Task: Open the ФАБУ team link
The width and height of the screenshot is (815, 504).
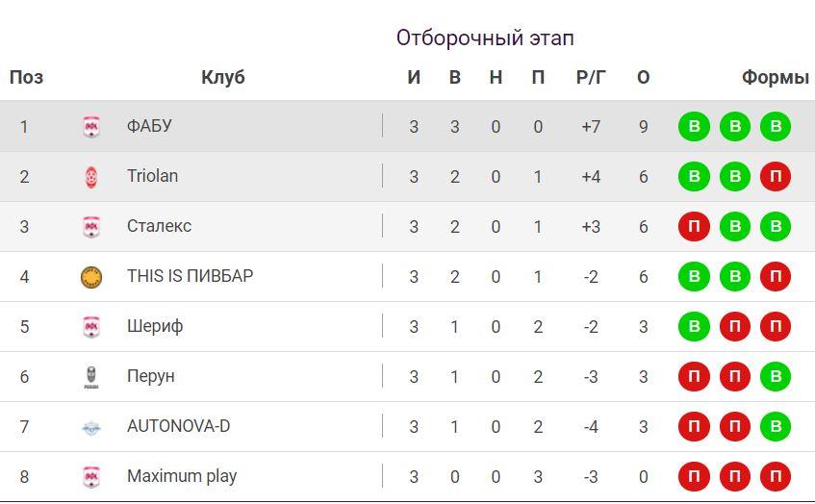Action: [149, 126]
